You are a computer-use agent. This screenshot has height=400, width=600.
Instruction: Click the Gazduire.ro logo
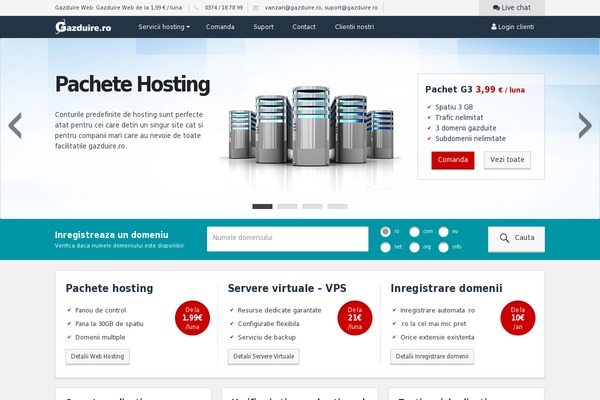tap(83, 27)
